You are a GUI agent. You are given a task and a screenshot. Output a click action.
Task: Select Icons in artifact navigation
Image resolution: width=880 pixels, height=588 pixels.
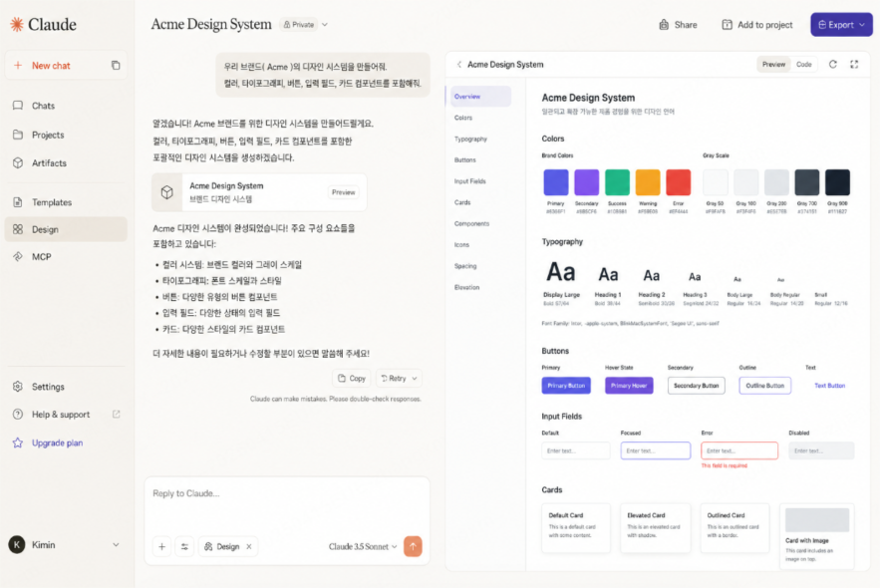pyautogui.click(x=461, y=244)
